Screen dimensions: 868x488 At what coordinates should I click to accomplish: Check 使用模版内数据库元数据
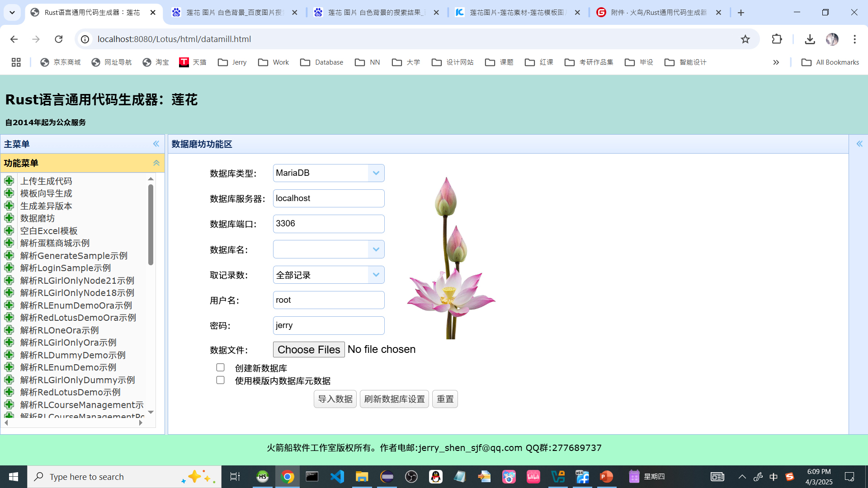coord(220,380)
